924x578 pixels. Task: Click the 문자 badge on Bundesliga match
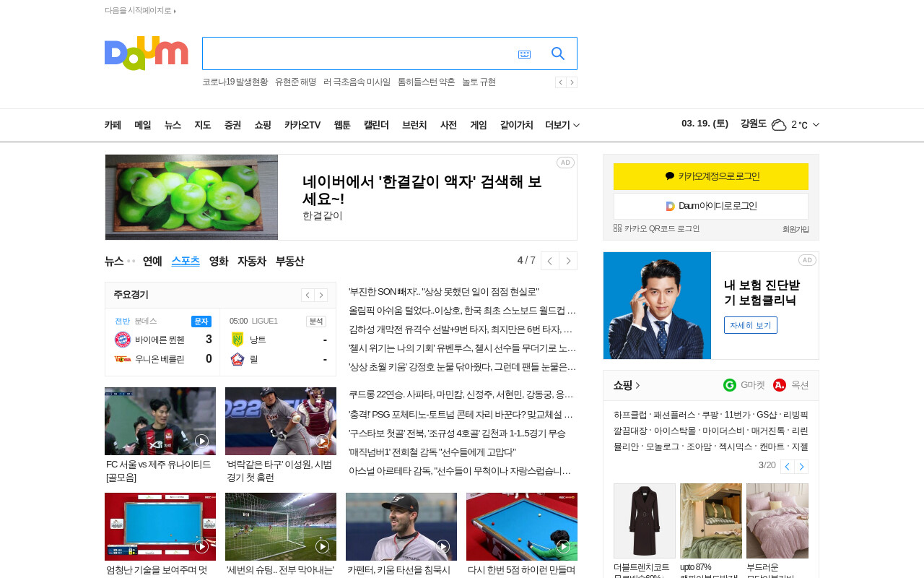click(201, 321)
